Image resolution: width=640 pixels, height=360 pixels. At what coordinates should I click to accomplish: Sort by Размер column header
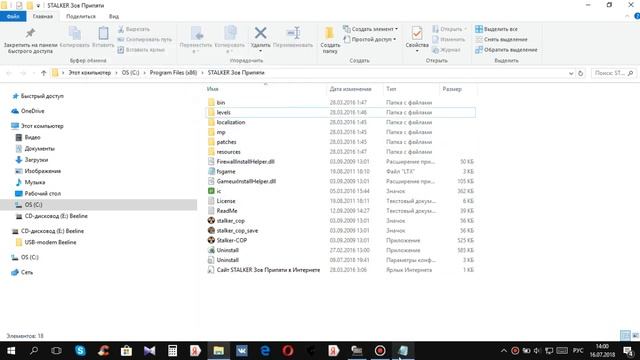point(452,89)
